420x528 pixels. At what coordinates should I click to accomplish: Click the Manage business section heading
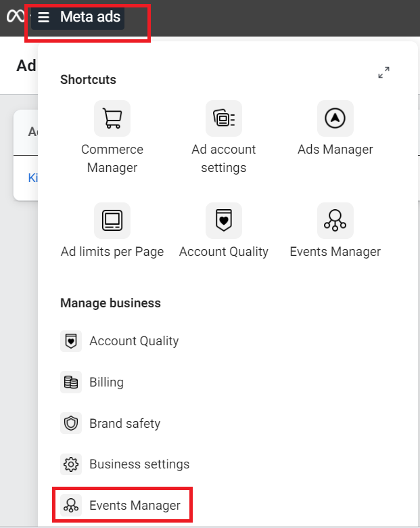tap(110, 303)
